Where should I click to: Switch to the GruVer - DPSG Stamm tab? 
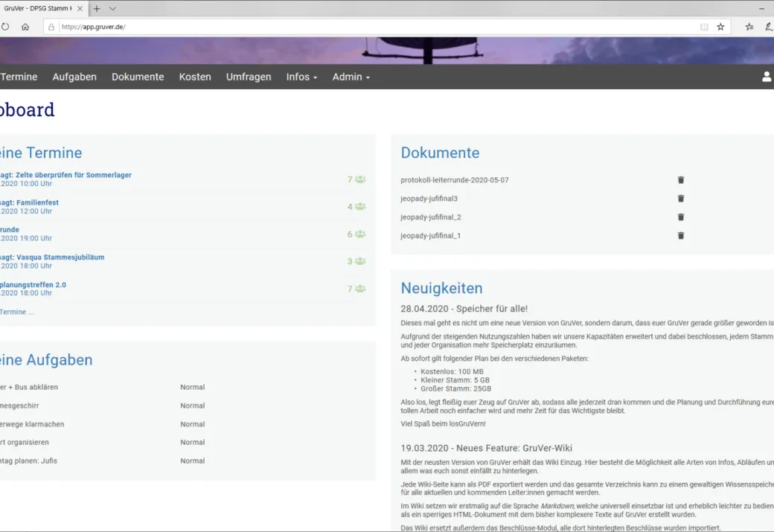[x=37, y=8]
